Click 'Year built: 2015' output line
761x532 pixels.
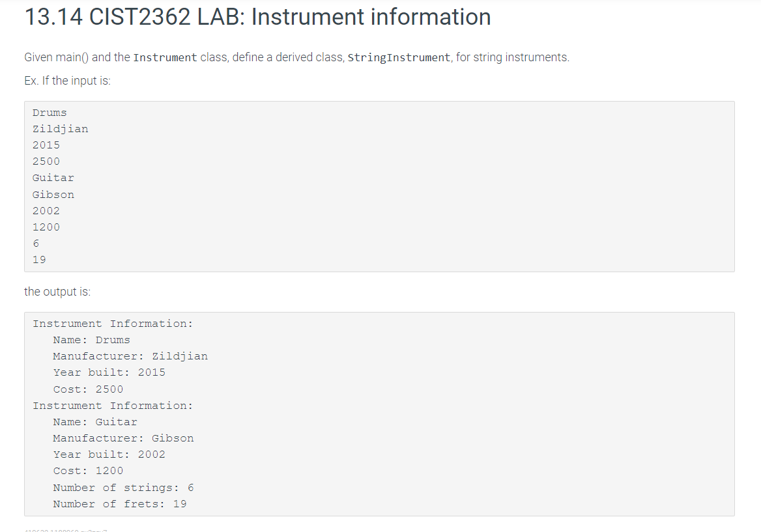tap(109, 372)
